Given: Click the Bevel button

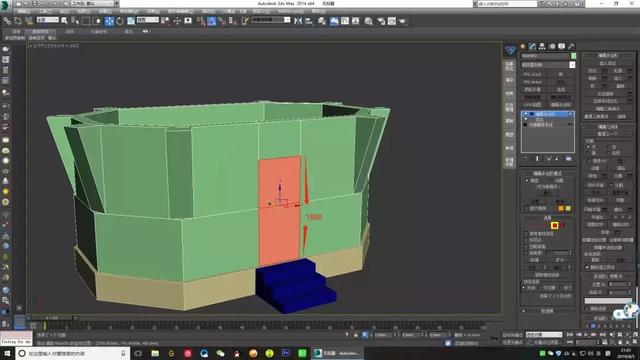Looking at the screenshot, I should point(593,78).
